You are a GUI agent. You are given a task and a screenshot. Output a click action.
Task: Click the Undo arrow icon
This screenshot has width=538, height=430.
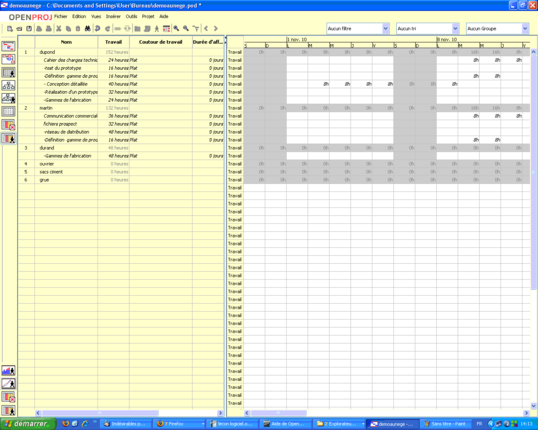pos(97,29)
